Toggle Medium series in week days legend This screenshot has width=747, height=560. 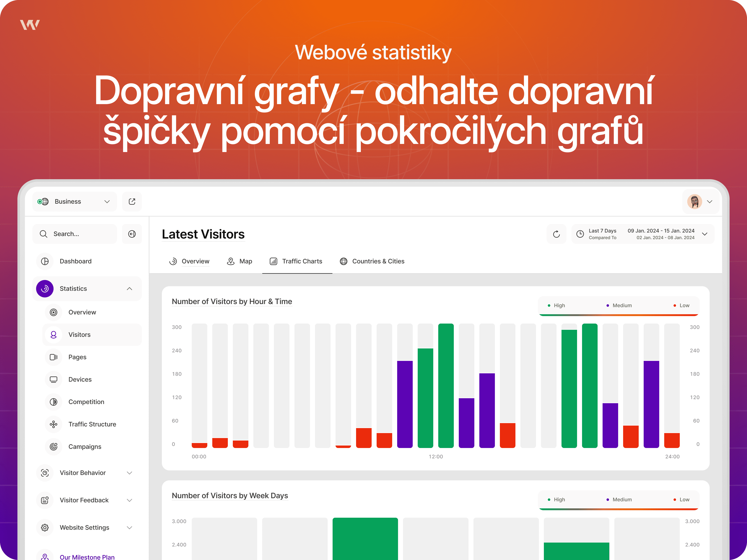pos(619,500)
